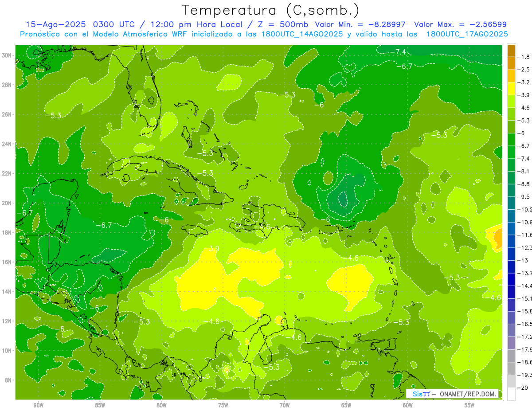532x411 pixels.
Task: Click the 1800UTC_14AGO2025 initialization time
Action: pyautogui.click(x=302, y=34)
